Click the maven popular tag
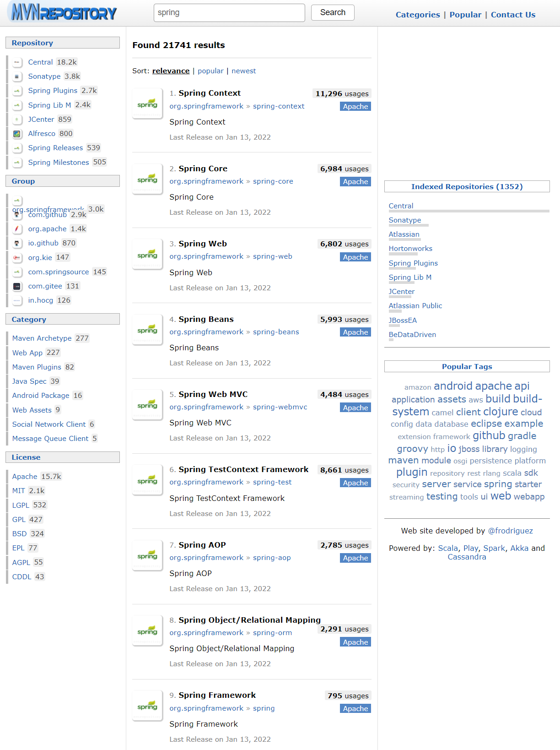The image size is (560, 750). click(x=403, y=460)
